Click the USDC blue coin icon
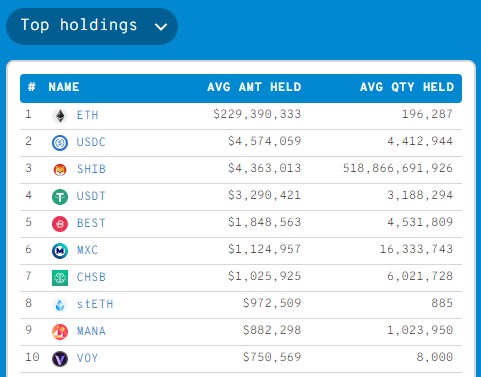The height and width of the screenshot is (377, 481). [x=60, y=143]
